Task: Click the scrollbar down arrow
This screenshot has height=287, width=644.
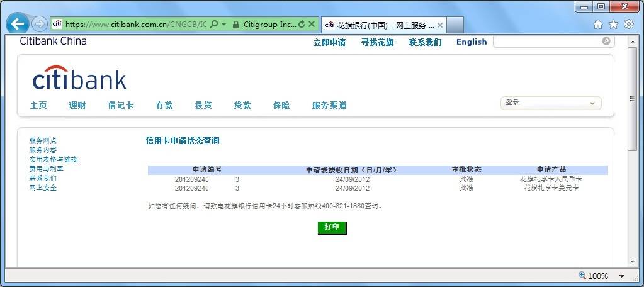Action: click(x=633, y=262)
